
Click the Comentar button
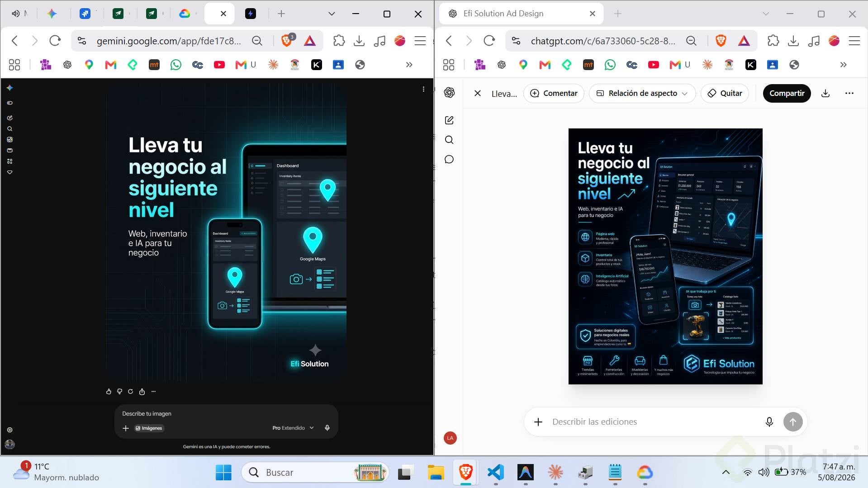click(x=554, y=93)
